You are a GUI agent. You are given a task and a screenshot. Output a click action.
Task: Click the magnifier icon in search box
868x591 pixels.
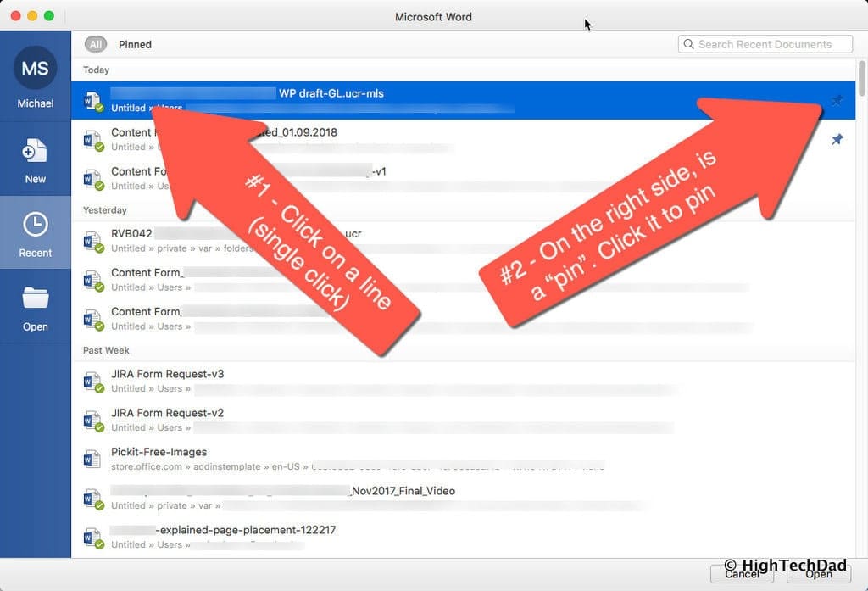(688, 44)
